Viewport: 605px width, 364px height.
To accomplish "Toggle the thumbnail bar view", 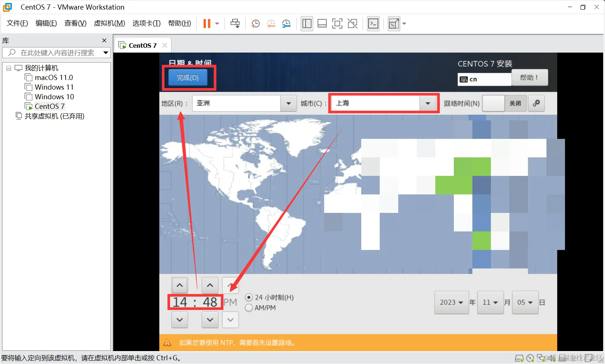I will (322, 24).
